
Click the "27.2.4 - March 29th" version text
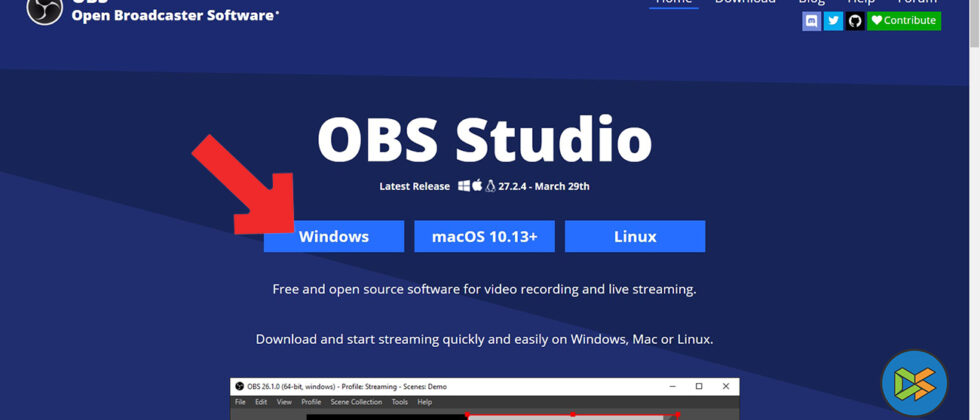tap(544, 186)
